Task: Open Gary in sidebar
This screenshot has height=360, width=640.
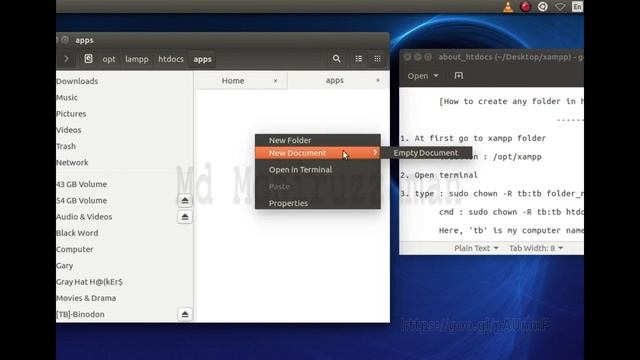Action: (x=64, y=266)
